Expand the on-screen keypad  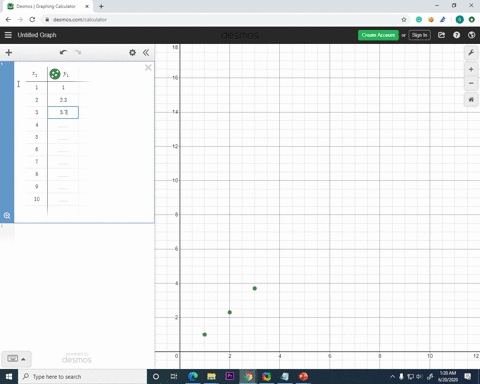[x=16, y=359]
